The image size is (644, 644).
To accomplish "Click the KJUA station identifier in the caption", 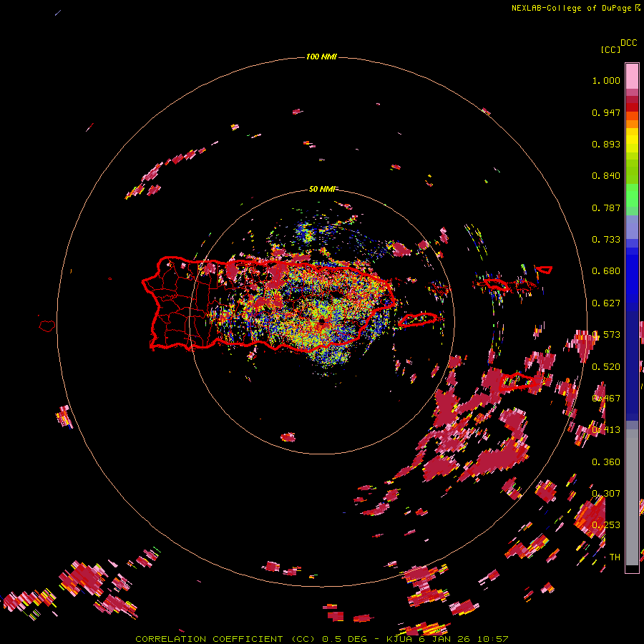I will point(400,639).
